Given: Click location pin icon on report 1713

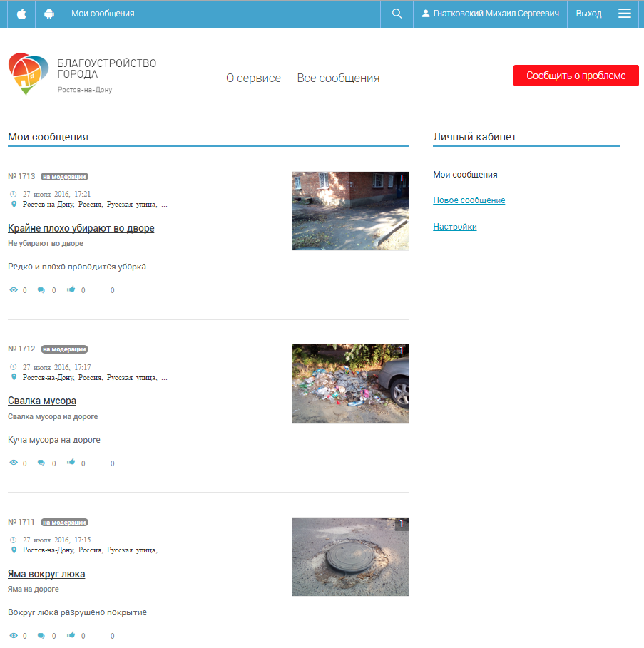Looking at the screenshot, I should click(x=14, y=204).
